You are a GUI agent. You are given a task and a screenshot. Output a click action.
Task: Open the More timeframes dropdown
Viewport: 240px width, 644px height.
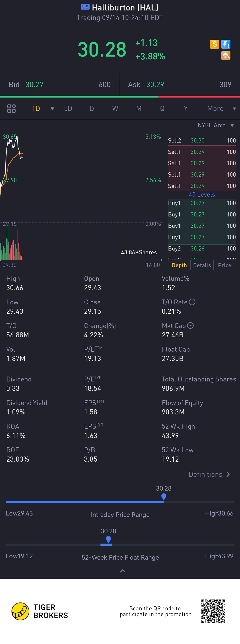coord(221,108)
